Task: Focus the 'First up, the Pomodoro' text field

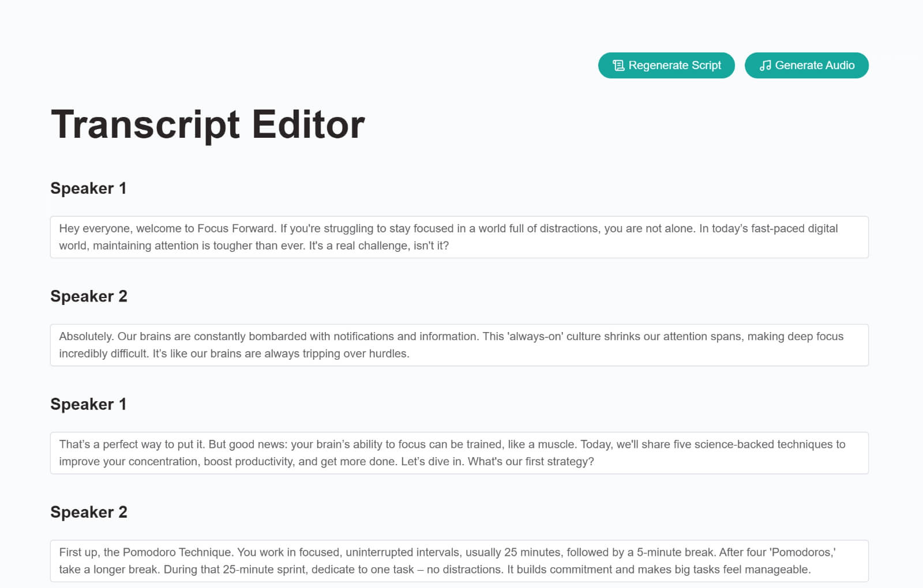Action: (459, 560)
